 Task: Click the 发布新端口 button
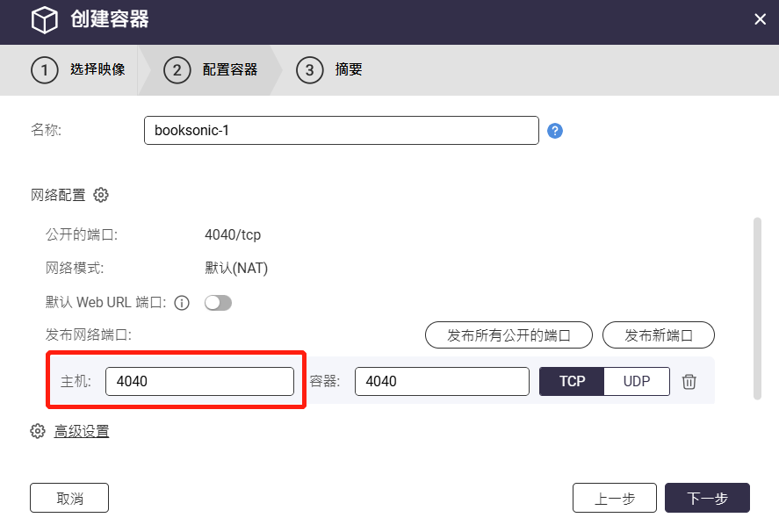659,334
